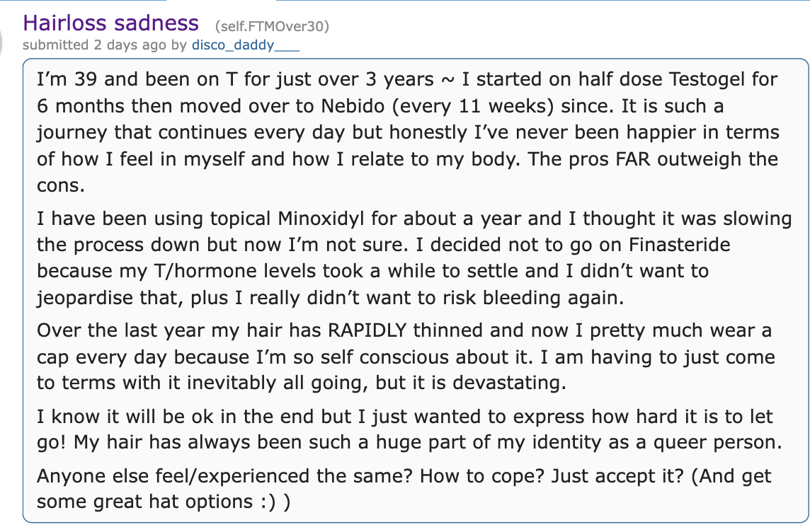The width and height of the screenshot is (810, 532).
Task: Click the word 'devastating' in the third paragraph
Action: tap(509, 383)
